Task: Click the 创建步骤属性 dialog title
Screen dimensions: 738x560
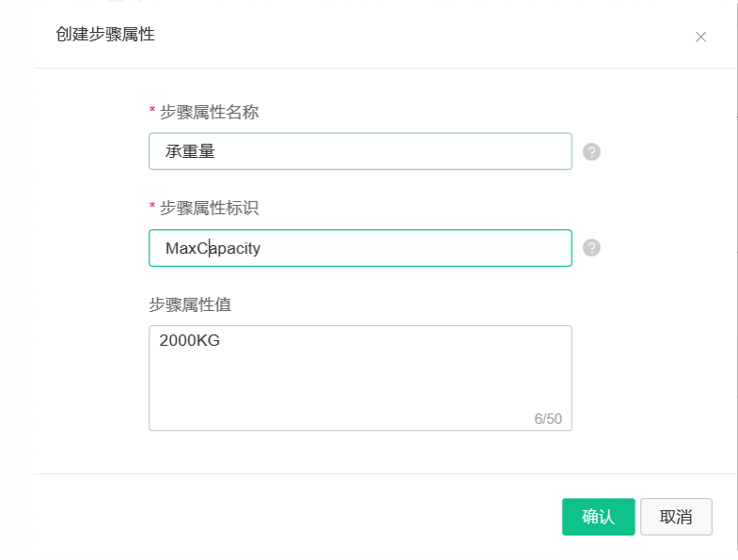Action: point(105,34)
